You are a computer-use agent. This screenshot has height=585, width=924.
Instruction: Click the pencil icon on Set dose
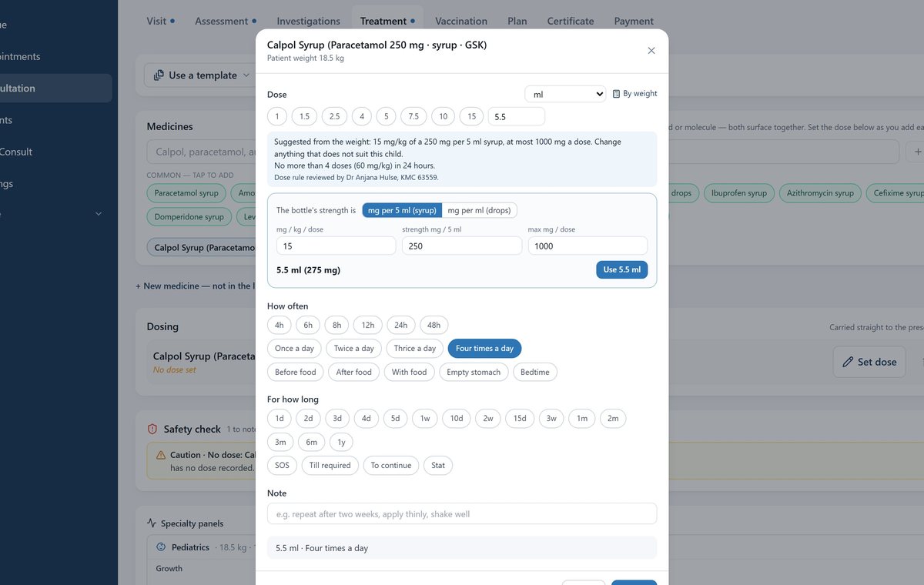click(x=848, y=362)
